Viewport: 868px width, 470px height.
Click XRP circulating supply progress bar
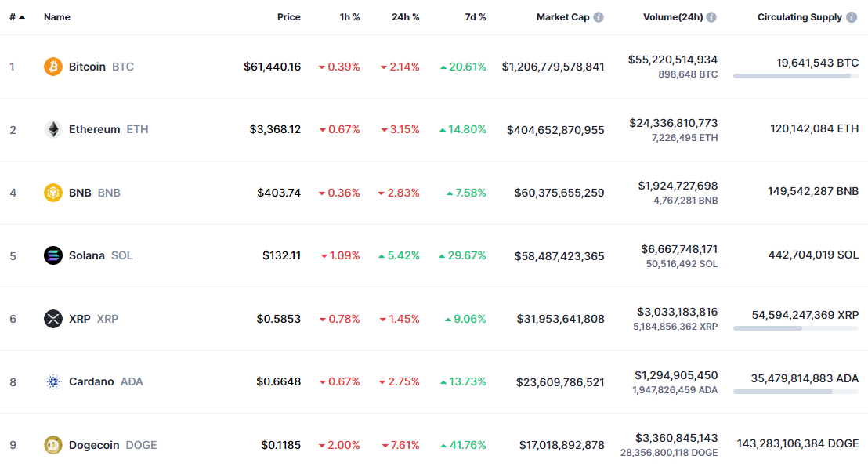coord(796,328)
